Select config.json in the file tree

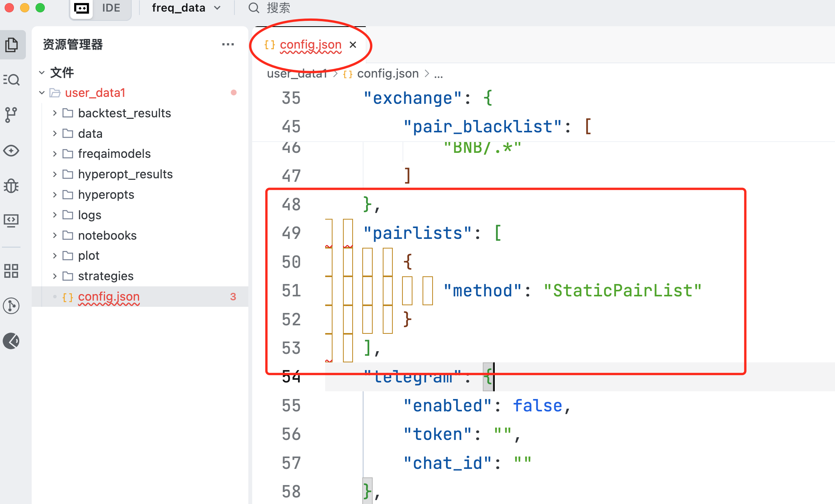(109, 296)
